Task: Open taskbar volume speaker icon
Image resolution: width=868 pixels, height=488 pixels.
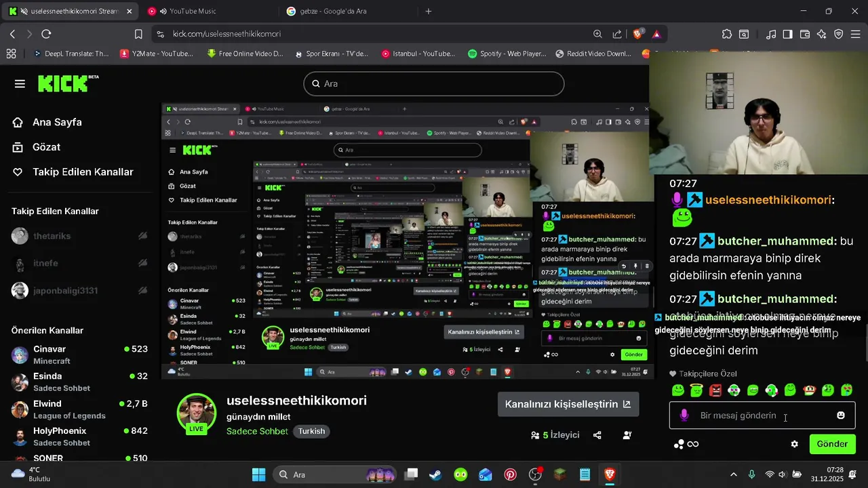Action: tap(783, 474)
